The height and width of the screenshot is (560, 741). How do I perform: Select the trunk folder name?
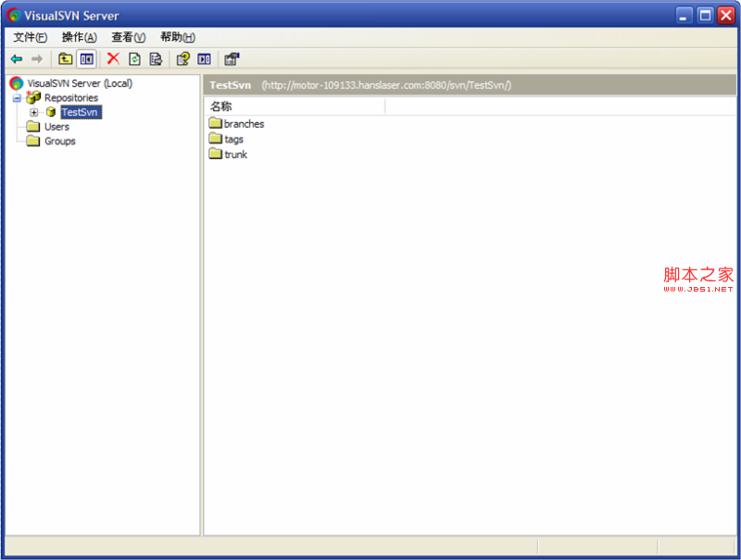click(236, 155)
